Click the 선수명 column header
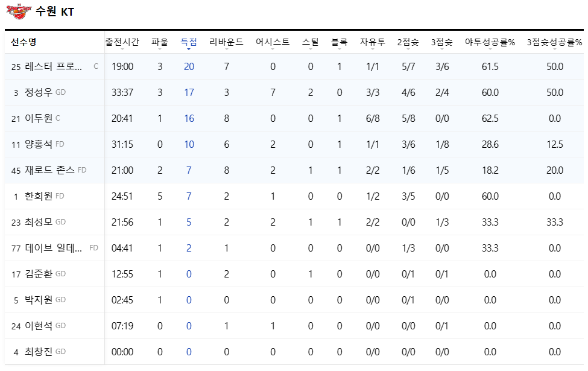 [24, 42]
